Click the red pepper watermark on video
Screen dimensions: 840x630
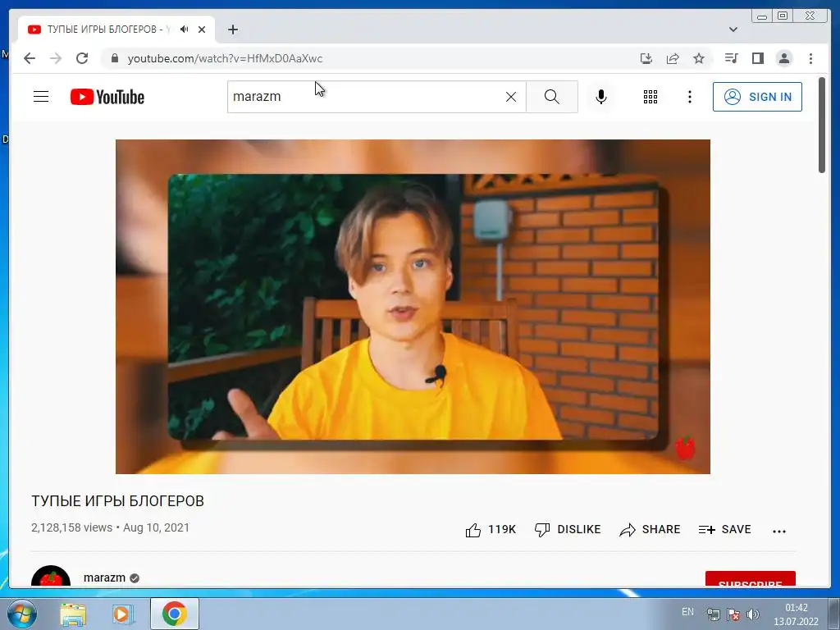[x=685, y=448]
